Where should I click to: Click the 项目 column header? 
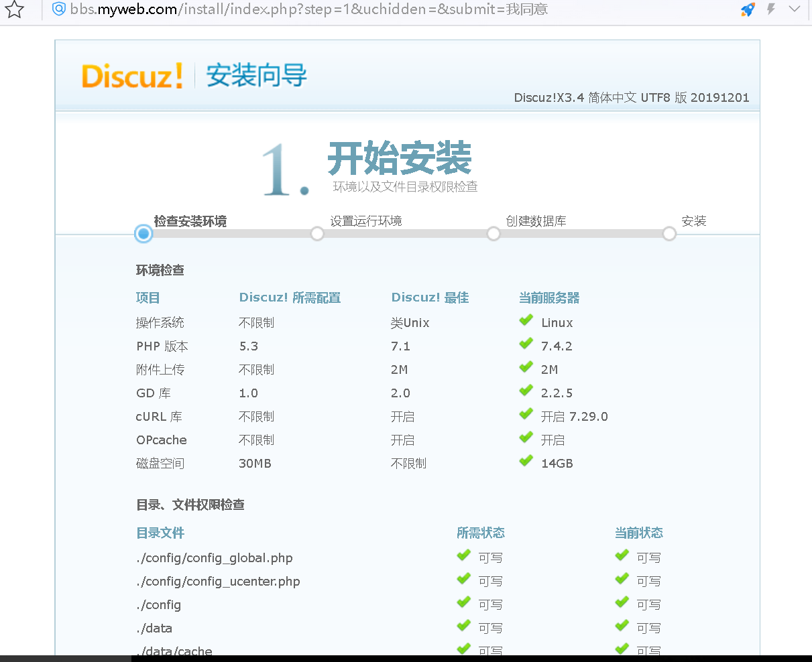click(148, 297)
